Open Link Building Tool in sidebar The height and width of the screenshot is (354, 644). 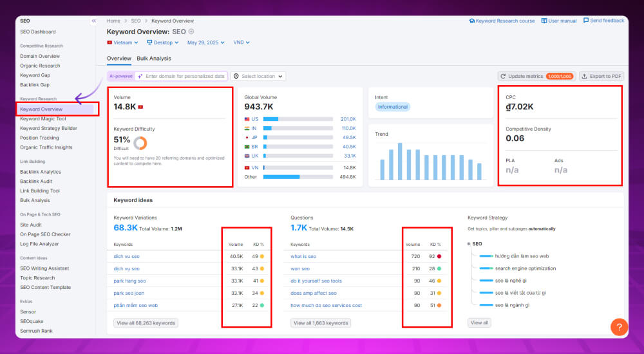pyautogui.click(x=40, y=191)
